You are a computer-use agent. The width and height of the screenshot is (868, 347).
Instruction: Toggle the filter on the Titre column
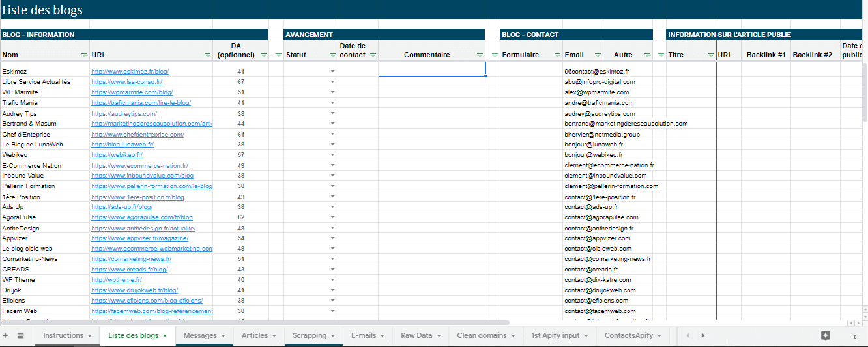pyautogui.click(x=710, y=55)
